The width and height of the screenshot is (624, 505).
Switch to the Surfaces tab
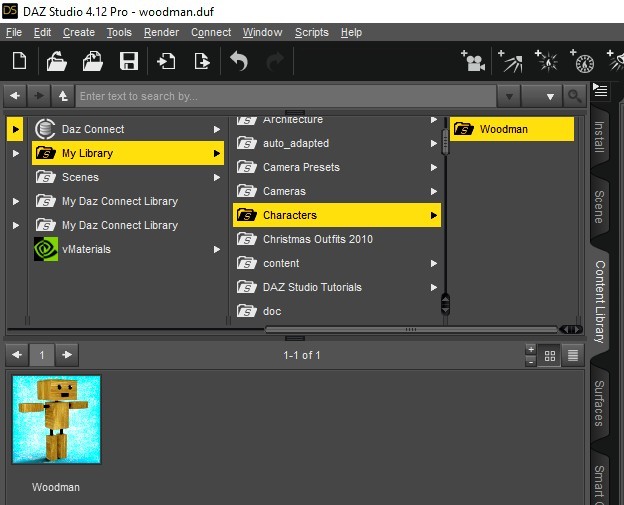599,403
